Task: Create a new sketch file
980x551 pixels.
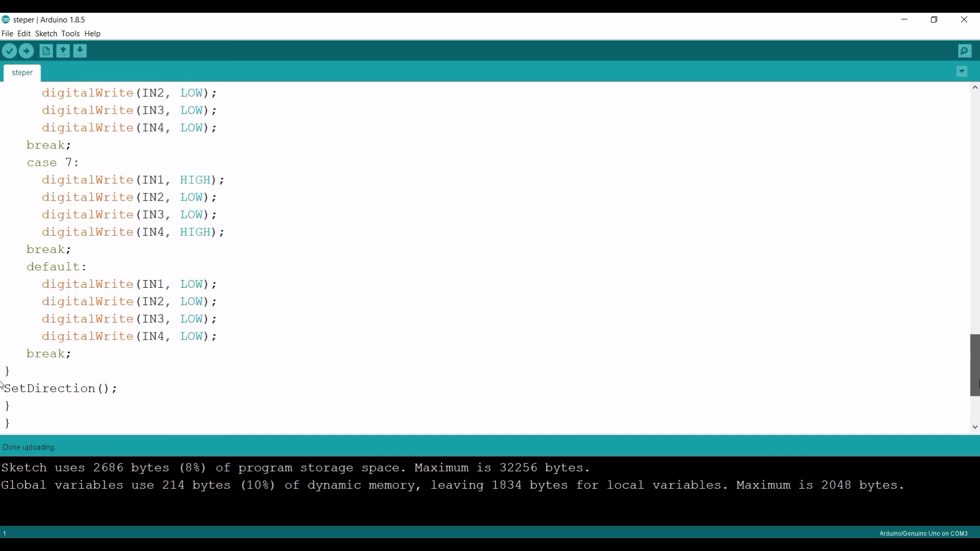Action: [x=46, y=51]
